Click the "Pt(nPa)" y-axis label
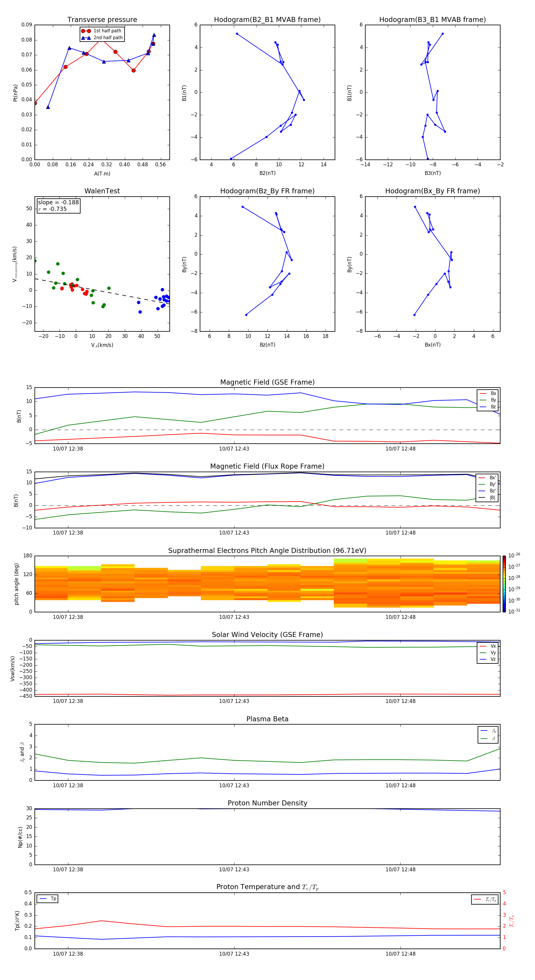This screenshot has height=980, width=535. (16, 93)
